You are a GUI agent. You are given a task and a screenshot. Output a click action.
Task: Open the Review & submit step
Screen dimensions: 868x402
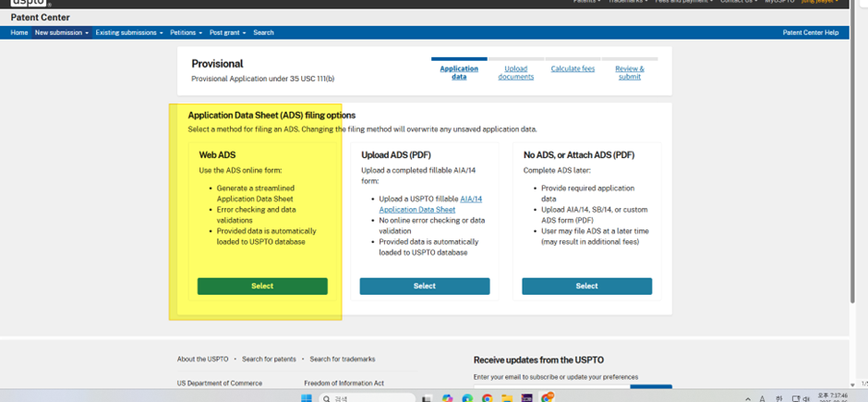[630, 72]
